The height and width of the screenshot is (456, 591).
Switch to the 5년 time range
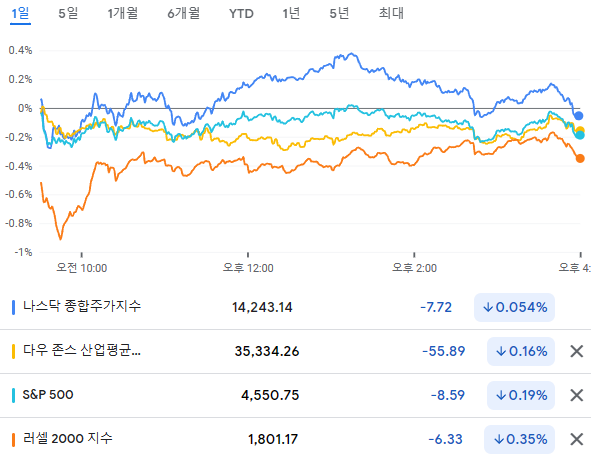click(339, 14)
